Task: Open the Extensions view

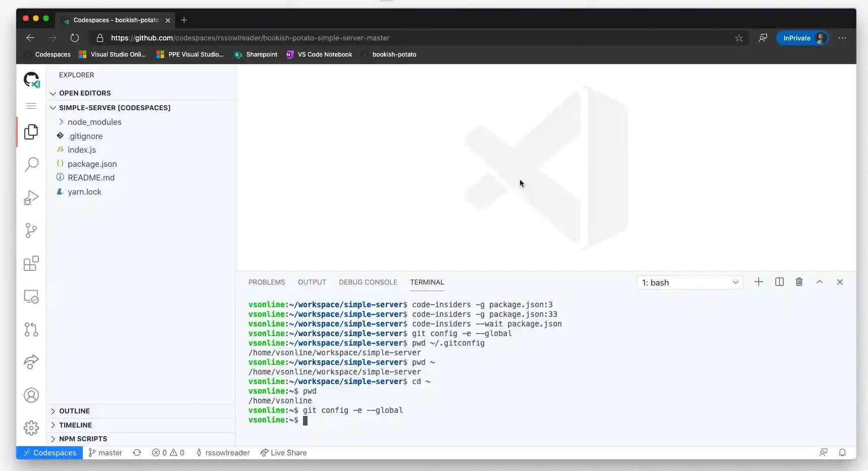Action: [x=31, y=263]
